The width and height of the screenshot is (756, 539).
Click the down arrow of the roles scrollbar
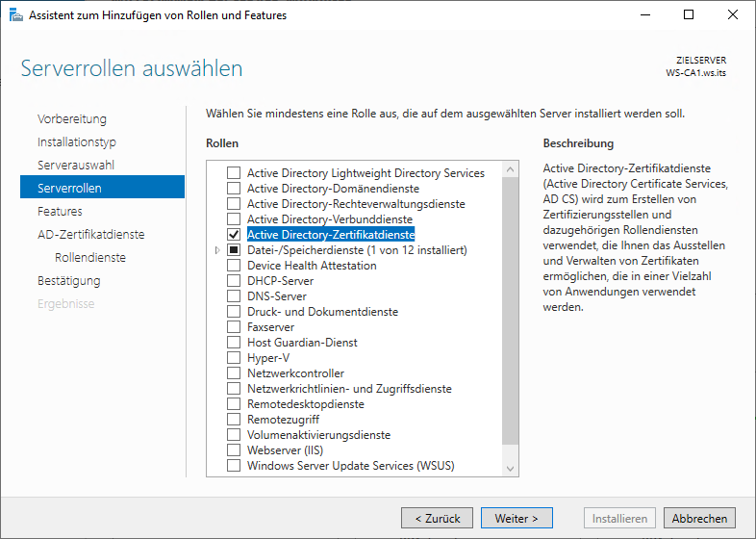click(x=510, y=469)
